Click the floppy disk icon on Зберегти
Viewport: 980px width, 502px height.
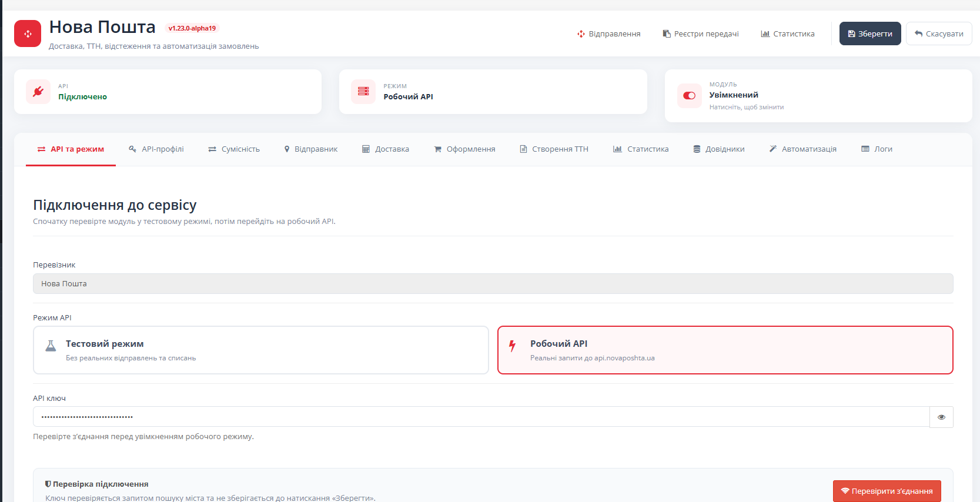click(x=851, y=34)
